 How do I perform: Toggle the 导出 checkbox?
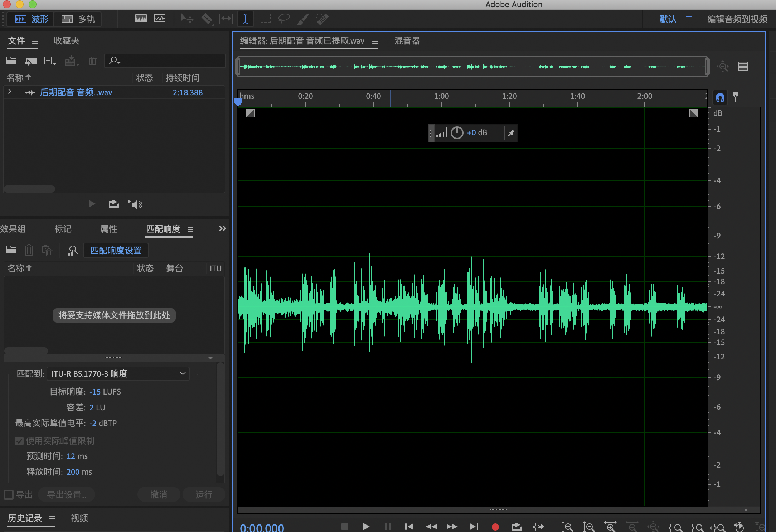[x=9, y=495]
